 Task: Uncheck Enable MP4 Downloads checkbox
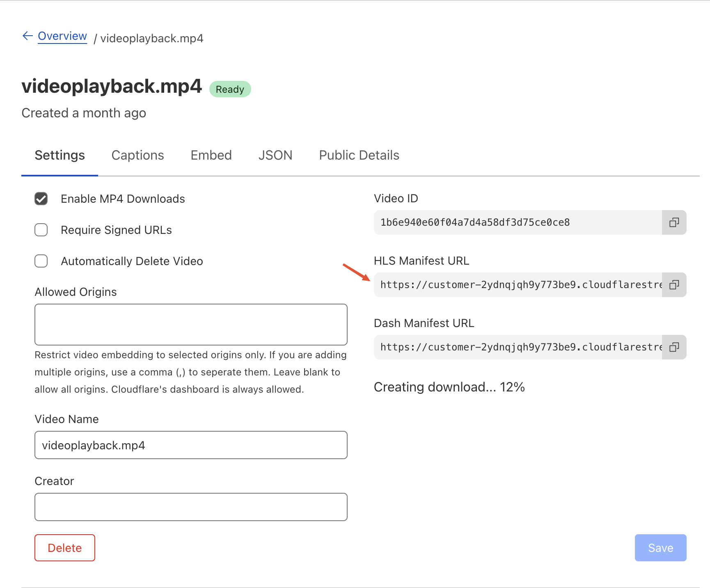41,199
